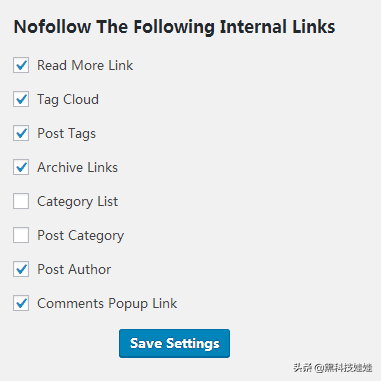This screenshot has width=381, height=381.
Task: Enable the Category List checkbox
Action: point(21,201)
